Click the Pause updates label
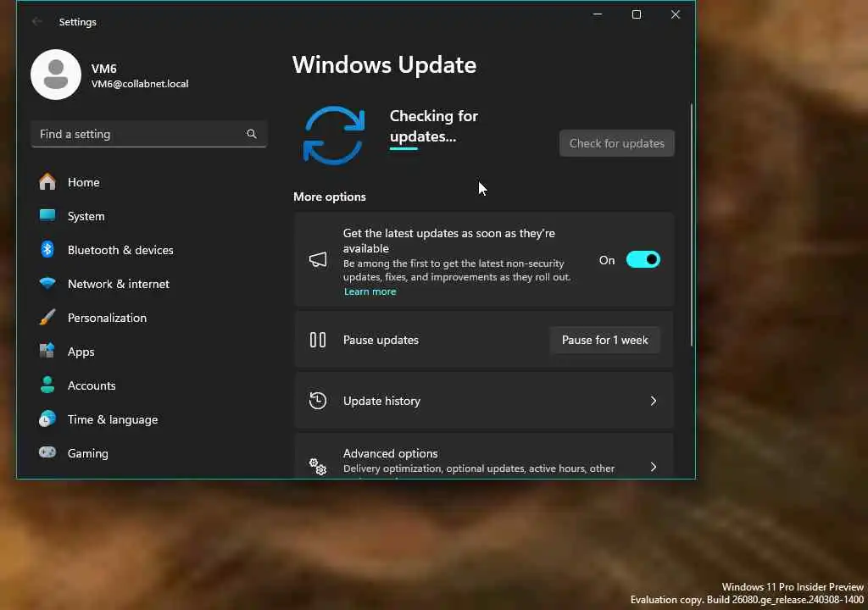Viewport: 868px width, 610px height. coord(381,340)
